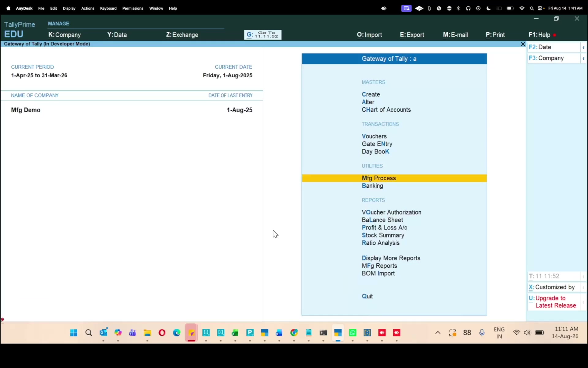
Task: Open Vouchers under Transactions
Action: 374,136
